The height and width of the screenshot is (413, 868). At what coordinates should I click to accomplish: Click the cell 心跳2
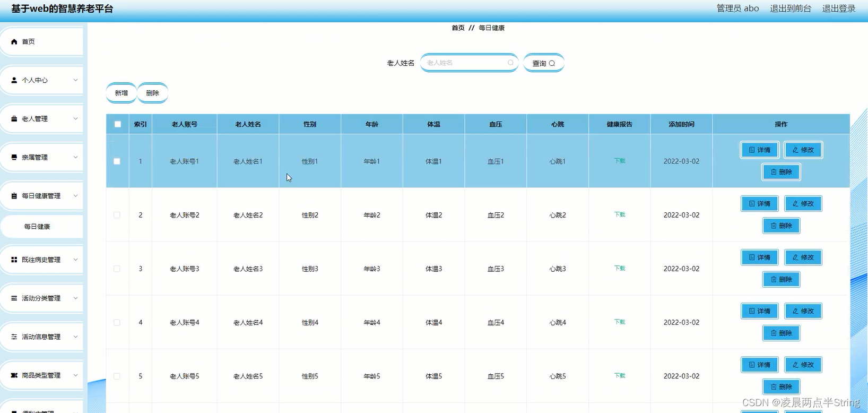click(558, 215)
